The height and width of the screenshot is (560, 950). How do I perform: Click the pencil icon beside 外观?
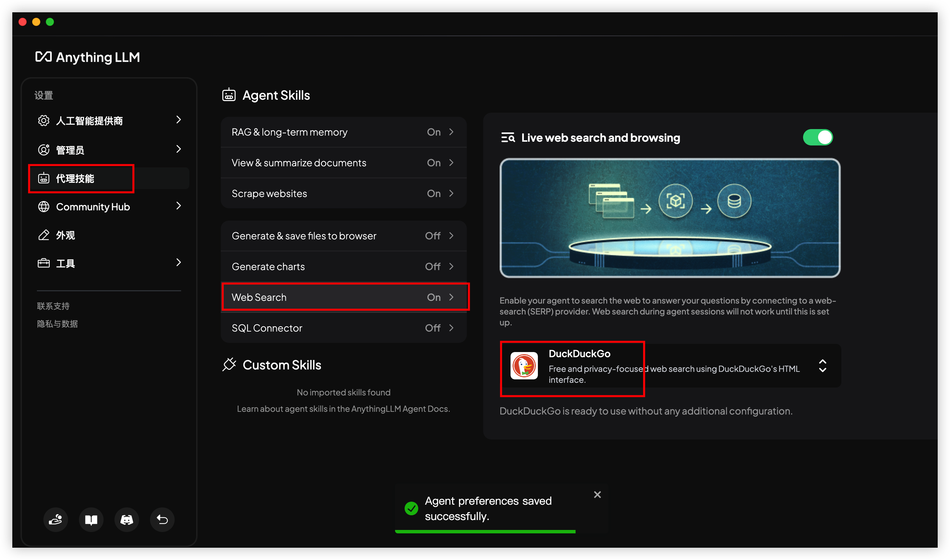[x=44, y=235]
